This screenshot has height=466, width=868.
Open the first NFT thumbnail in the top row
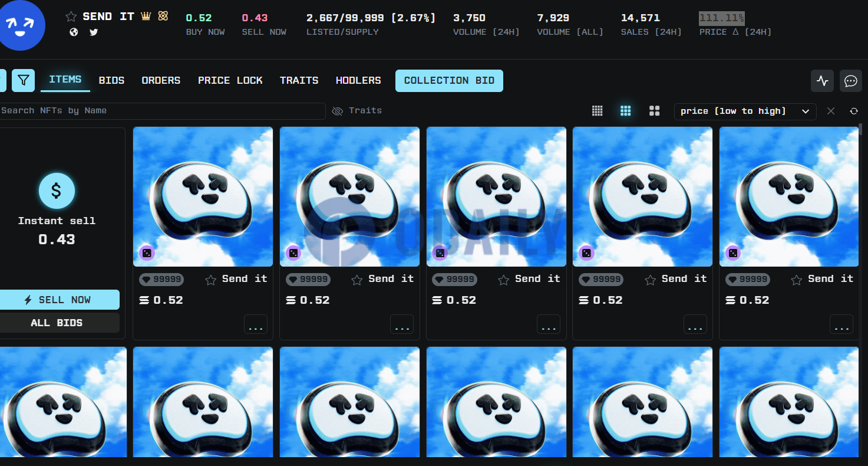pos(203,197)
